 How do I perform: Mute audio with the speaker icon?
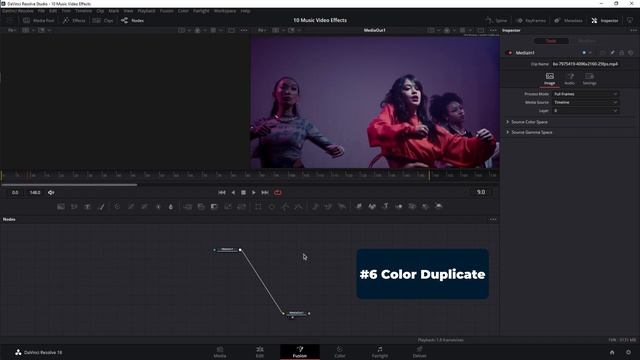(x=51, y=193)
